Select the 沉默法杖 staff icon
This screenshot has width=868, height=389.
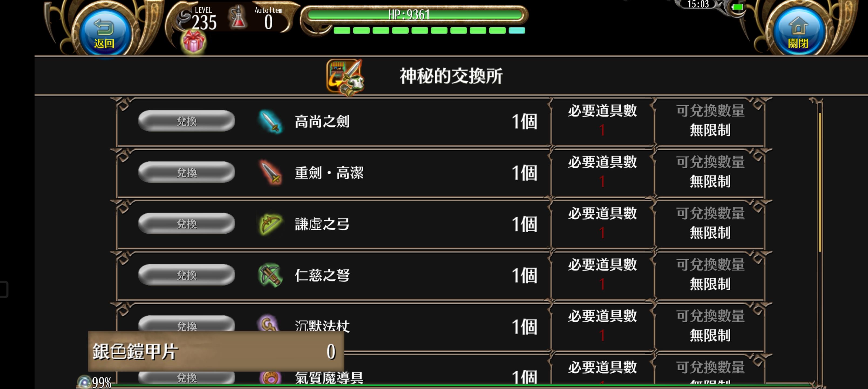268,323
